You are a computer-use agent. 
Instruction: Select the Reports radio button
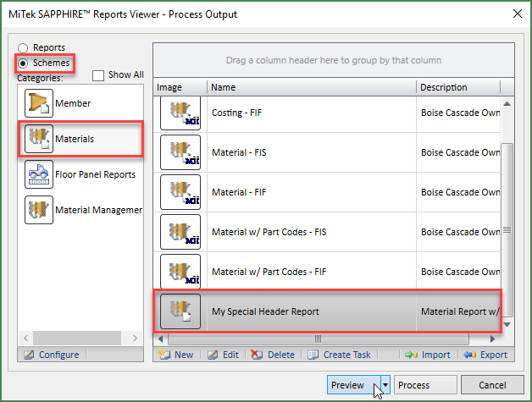23,47
